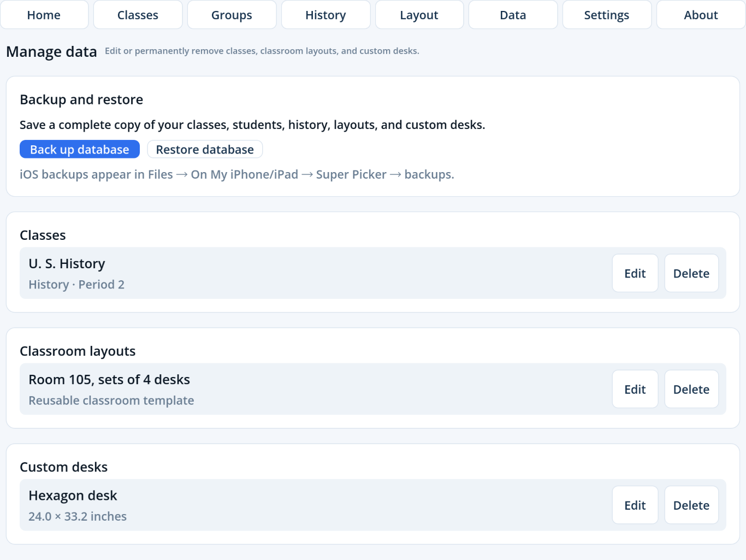Delete the Hexagon desk

[691, 505]
